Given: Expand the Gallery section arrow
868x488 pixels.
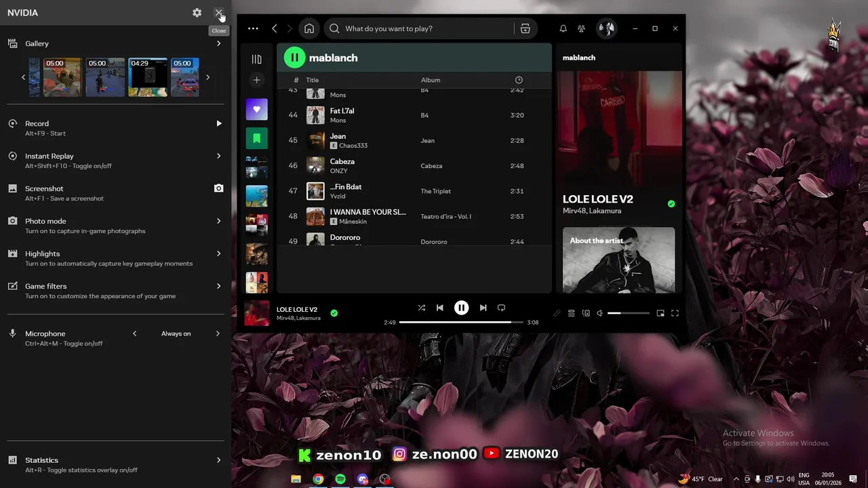Looking at the screenshot, I should coord(218,43).
